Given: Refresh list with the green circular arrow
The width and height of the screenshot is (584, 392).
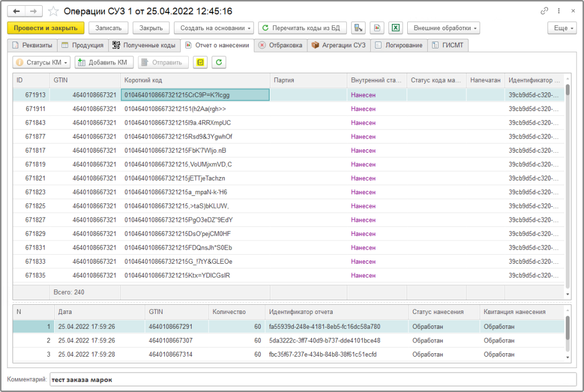Looking at the screenshot, I should tap(219, 62).
